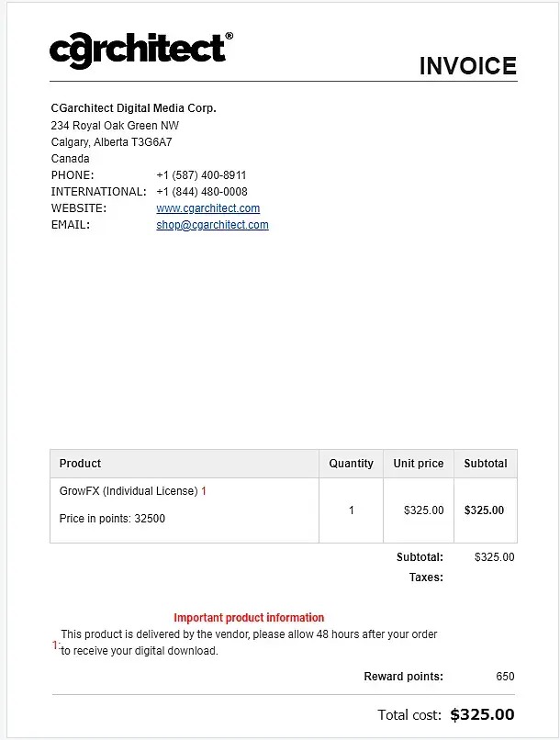The height and width of the screenshot is (740, 560).
Task: Click the Subtotal column header
Action: pos(485,464)
